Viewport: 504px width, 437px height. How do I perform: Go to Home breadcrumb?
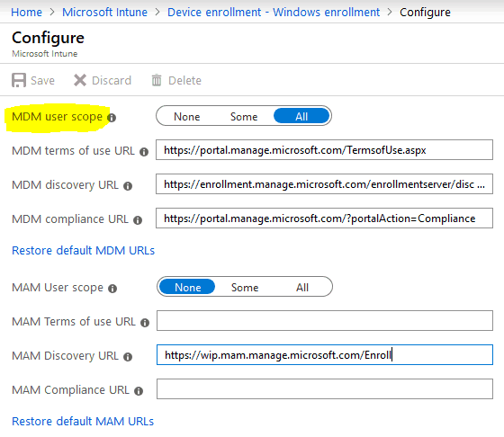click(x=26, y=13)
